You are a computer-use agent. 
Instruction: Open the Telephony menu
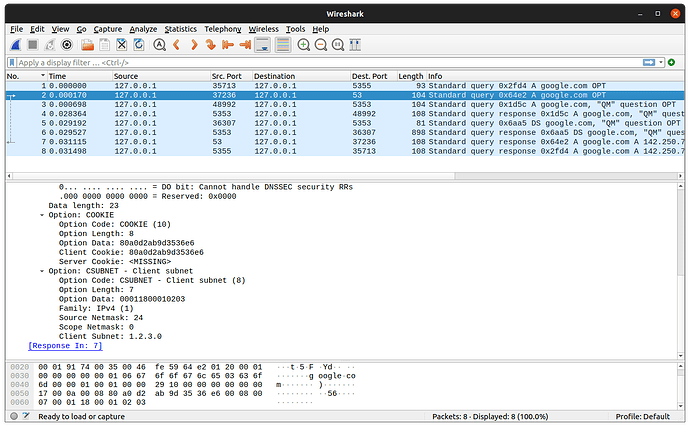[223, 29]
